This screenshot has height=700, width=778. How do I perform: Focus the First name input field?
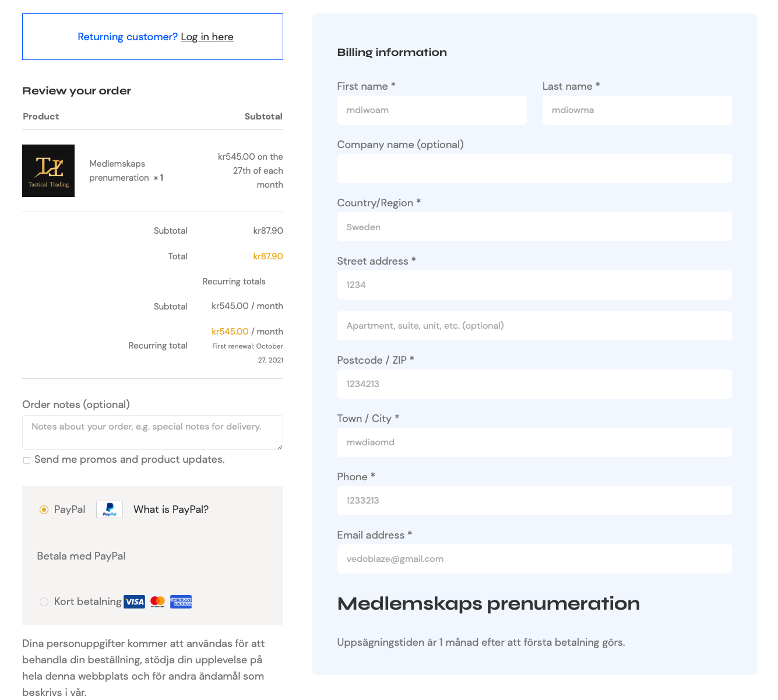pos(432,110)
